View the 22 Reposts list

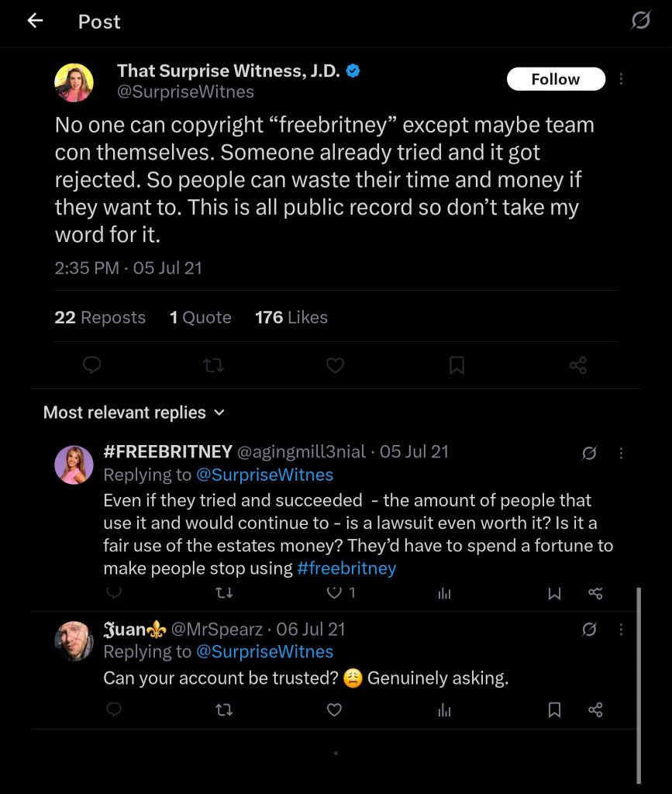tap(100, 317)
